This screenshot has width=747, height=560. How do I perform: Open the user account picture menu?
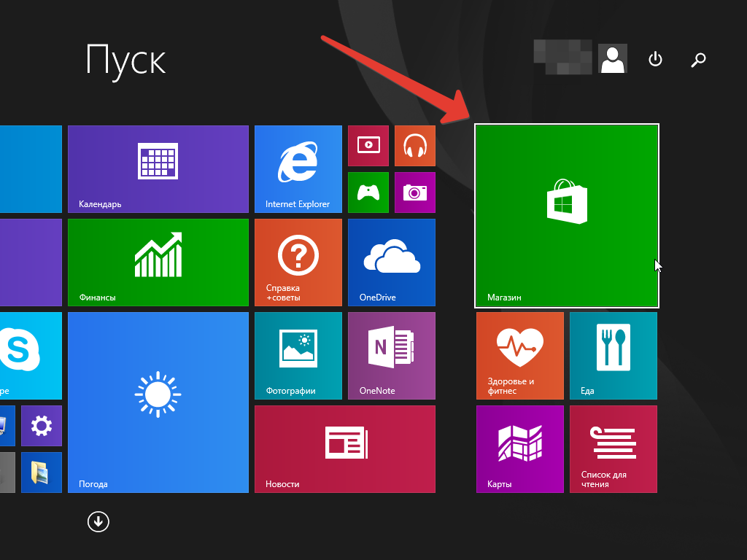[x=613, y=58]
